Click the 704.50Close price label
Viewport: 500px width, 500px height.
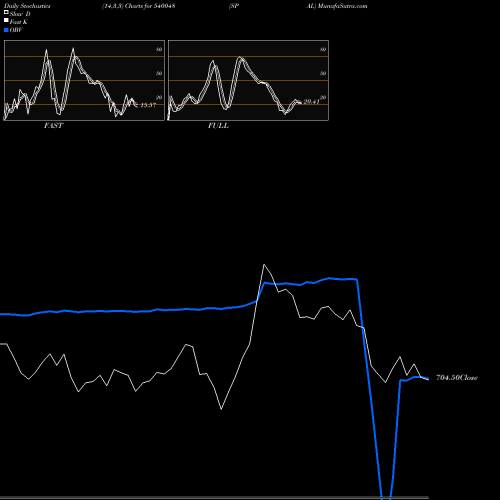[457, 378]
